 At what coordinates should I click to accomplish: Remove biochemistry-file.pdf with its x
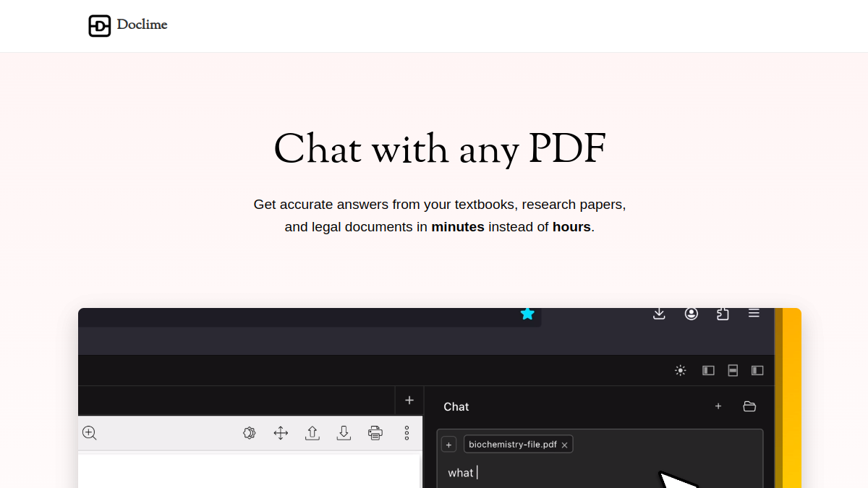pyautogui.click(x=564, y=445)
